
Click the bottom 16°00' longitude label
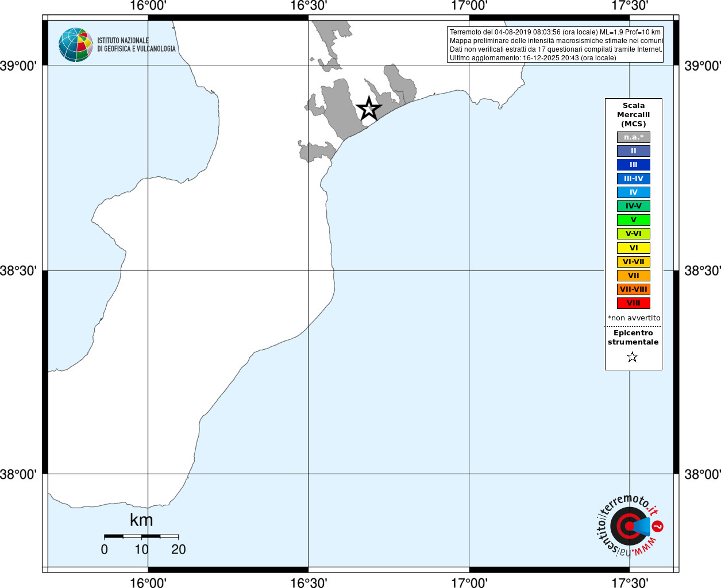pos(148,582)
